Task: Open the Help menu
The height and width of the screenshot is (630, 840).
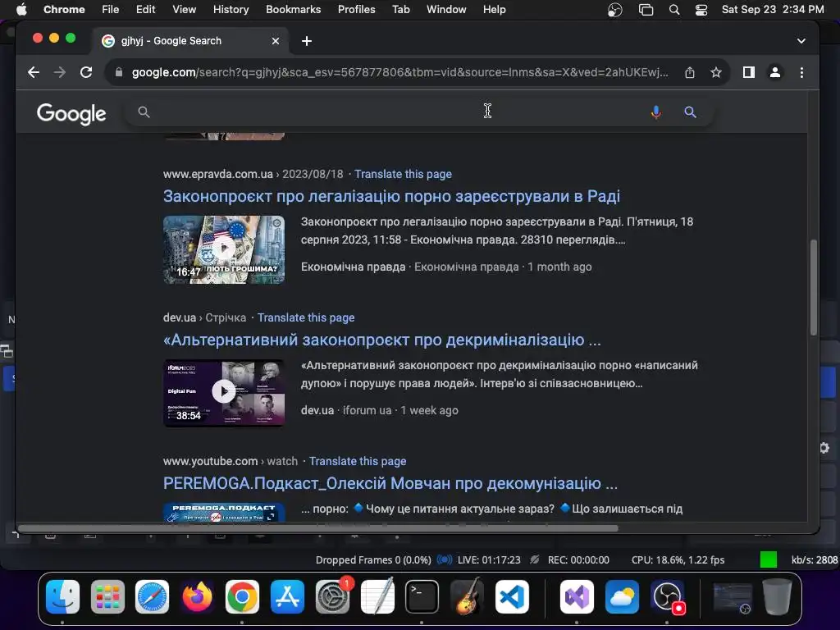Action: [494, 10]
